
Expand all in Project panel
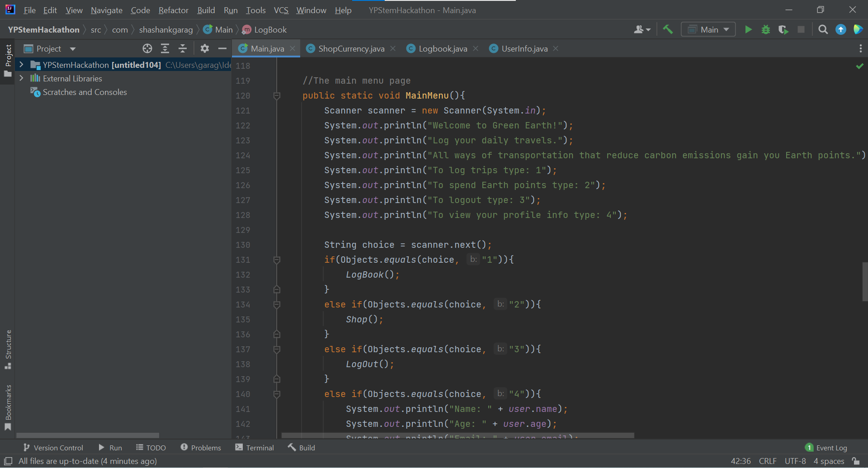click(165, 49)
